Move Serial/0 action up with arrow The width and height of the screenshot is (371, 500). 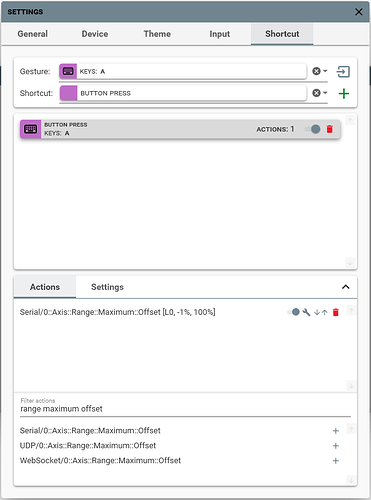click(325, 312)
